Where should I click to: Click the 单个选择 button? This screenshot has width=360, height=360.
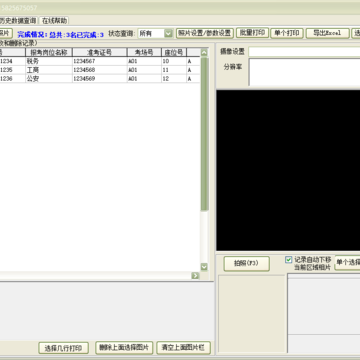pos(347,263)
